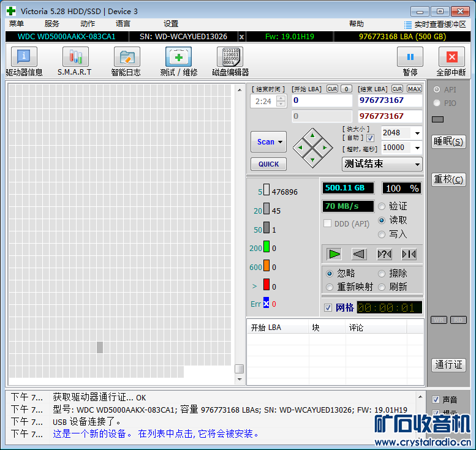Click the x next to the serial number
Image resolution: width=476 pixels, height=450 pixels.
(241, 37)
